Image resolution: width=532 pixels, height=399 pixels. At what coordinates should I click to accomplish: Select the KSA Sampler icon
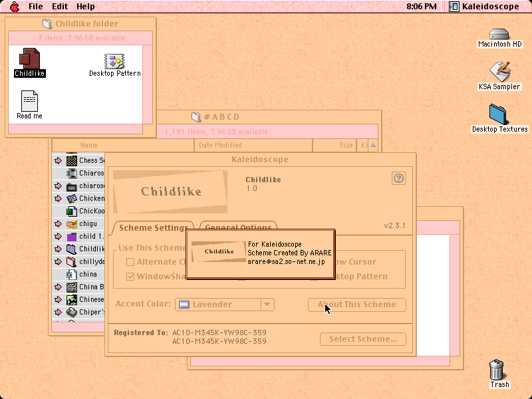click(x=500, y=71)
